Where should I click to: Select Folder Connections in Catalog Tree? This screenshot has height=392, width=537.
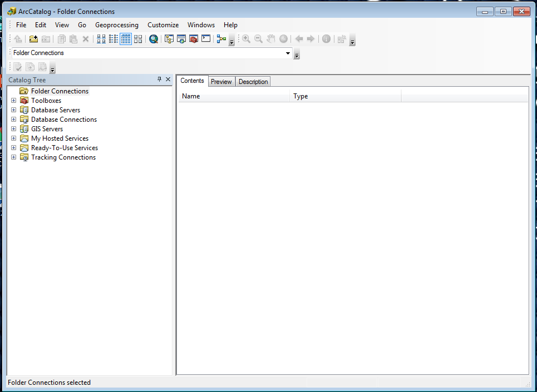tap(60, 91)
